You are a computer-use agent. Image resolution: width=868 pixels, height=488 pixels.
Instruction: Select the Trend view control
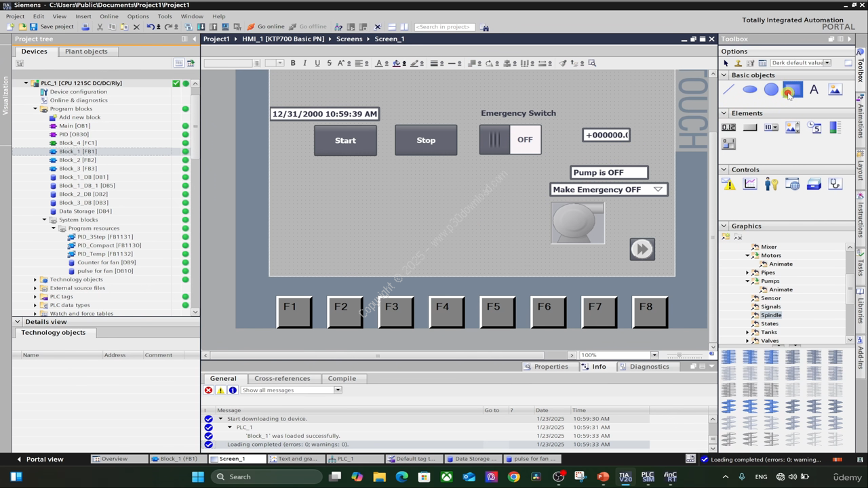click(x=750, y=184)
